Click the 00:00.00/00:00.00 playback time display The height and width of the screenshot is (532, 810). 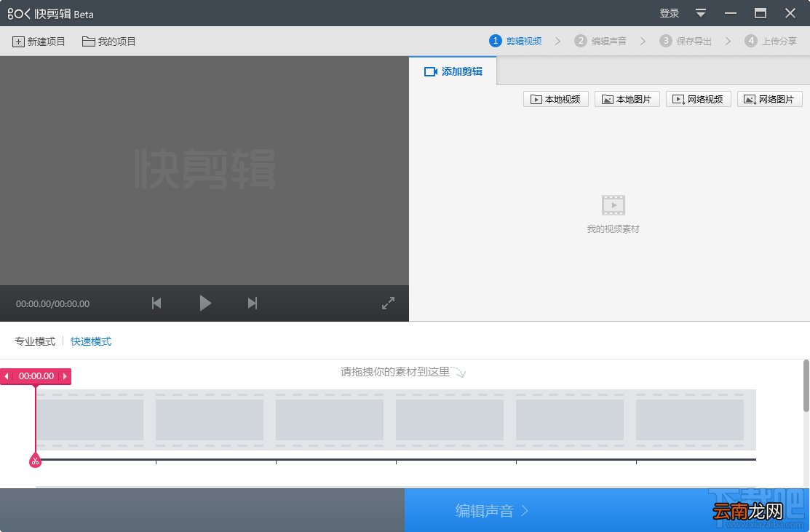pyautogui.click(x=52, y=303)
